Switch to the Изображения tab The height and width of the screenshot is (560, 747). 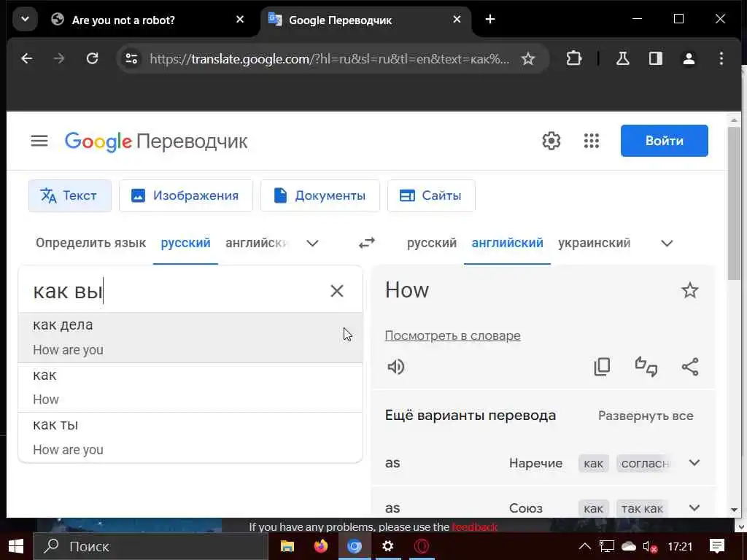click(x=186, y=195)
